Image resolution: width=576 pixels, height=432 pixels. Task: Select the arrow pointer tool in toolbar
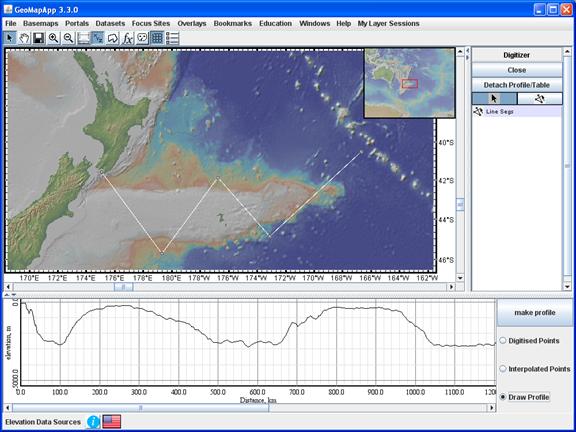point(10,38)
